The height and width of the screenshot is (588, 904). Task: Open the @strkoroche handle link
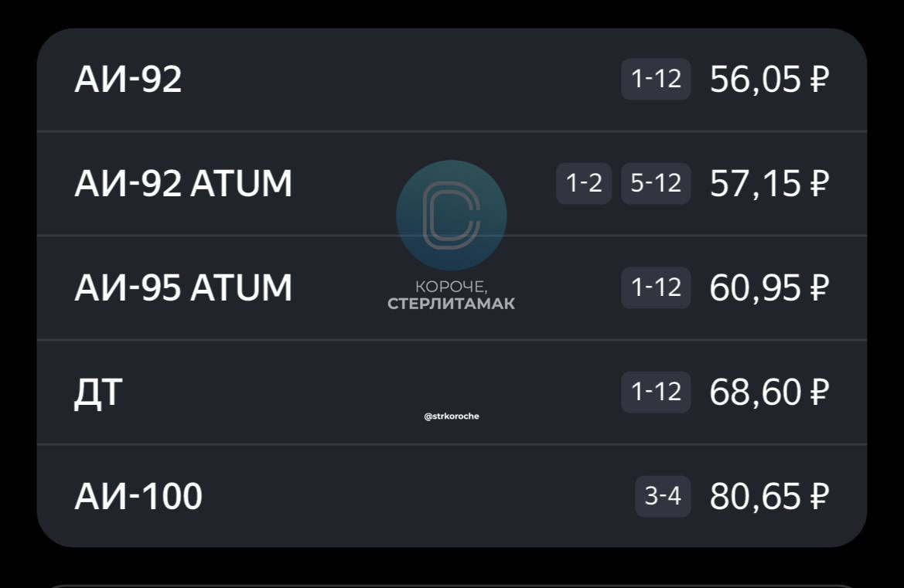[452, 416]
